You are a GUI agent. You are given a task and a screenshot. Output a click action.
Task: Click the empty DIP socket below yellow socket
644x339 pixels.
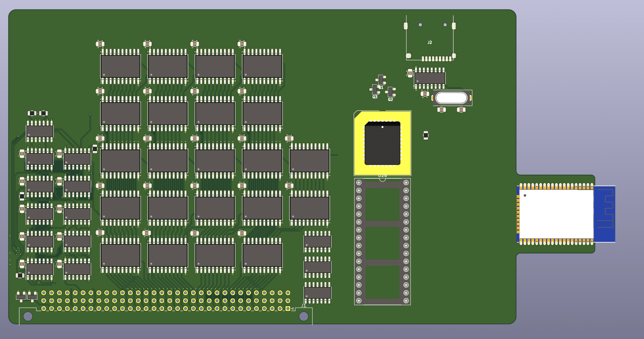pos(382,241)
